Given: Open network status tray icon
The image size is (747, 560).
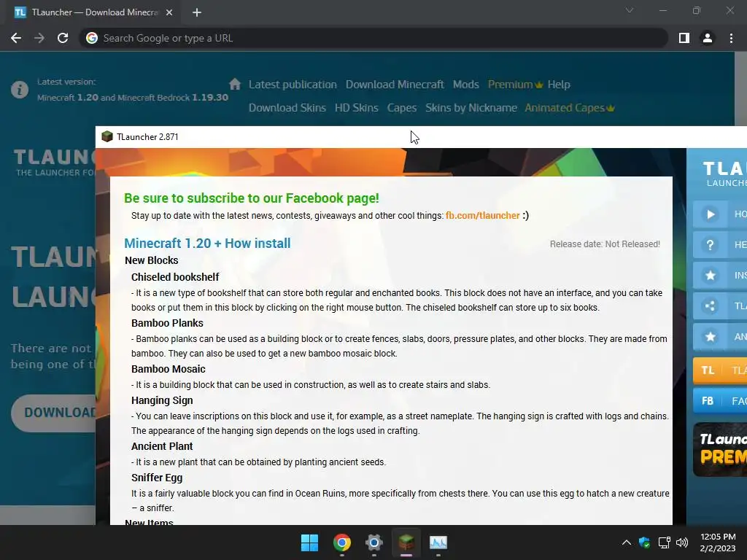Looking at the screenshot, I should 664,542.
